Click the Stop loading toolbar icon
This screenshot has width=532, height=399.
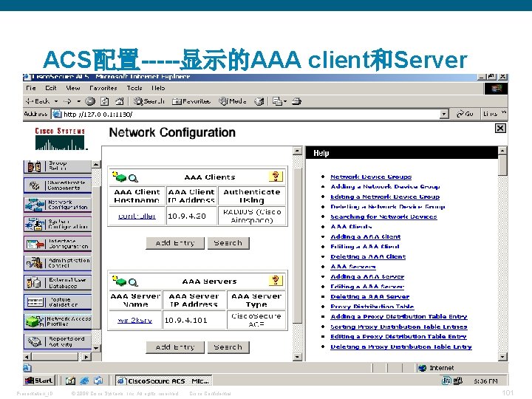click(90, 101)
